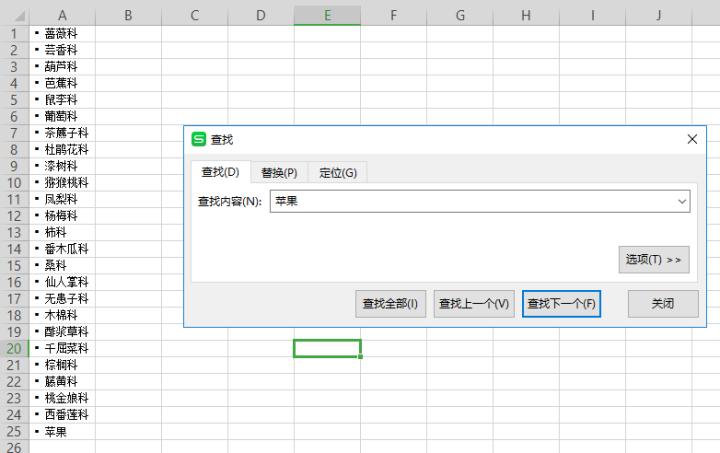The height and width of the screenshot is (453, 720).
Task: Click cell containing 葫芦科
Action: (62, 67)
